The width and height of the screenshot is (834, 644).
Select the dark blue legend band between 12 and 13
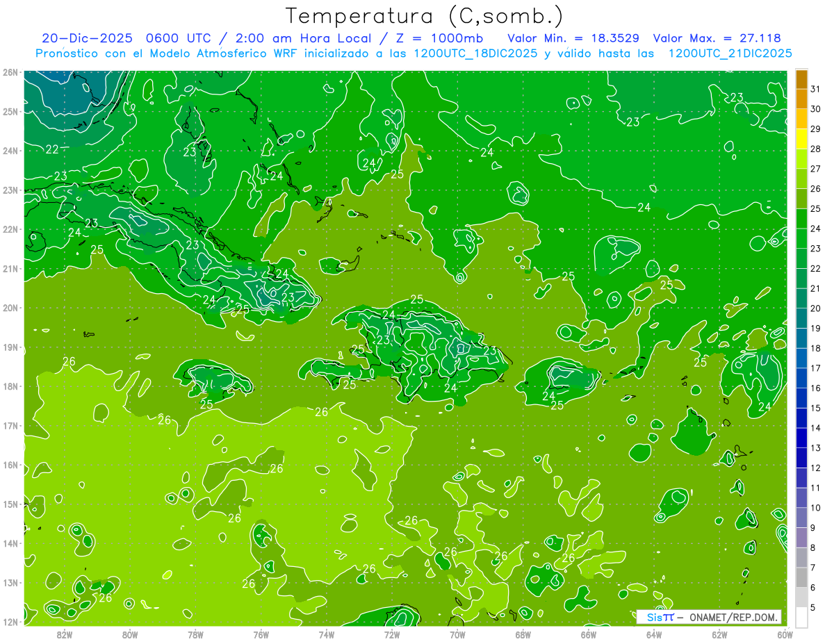[x=801, y=459]
